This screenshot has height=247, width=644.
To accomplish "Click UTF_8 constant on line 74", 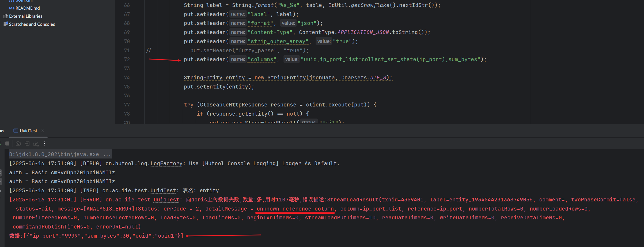I will [x=378, y=78].
